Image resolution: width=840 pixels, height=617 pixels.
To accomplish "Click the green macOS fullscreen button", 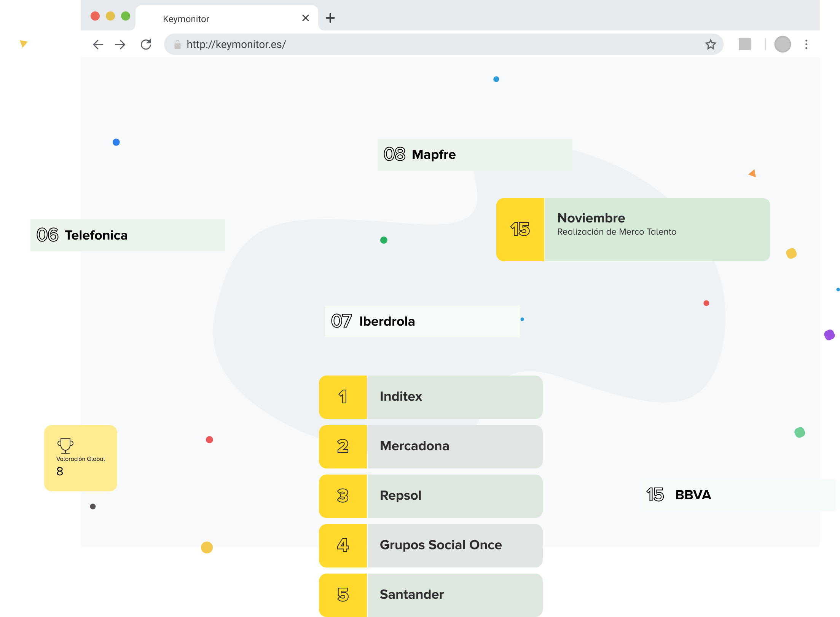I will click(126, 16).
